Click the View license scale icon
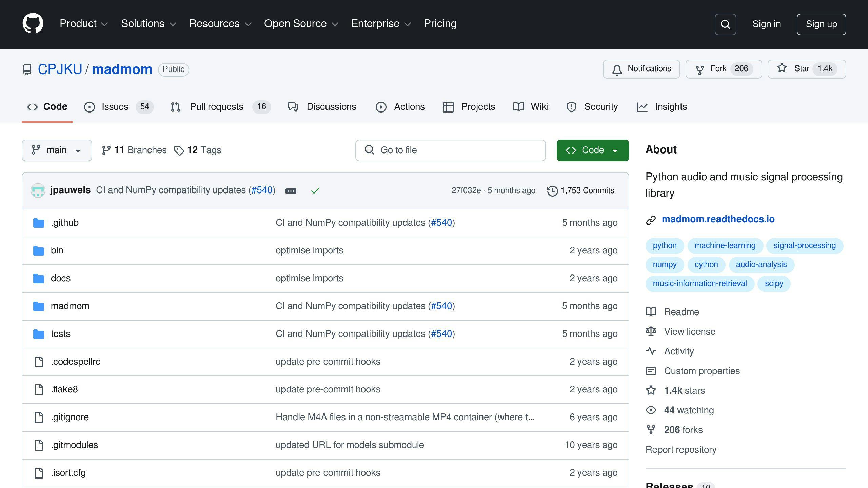This screenshot has width=868, height=488. tap(651, 331)
